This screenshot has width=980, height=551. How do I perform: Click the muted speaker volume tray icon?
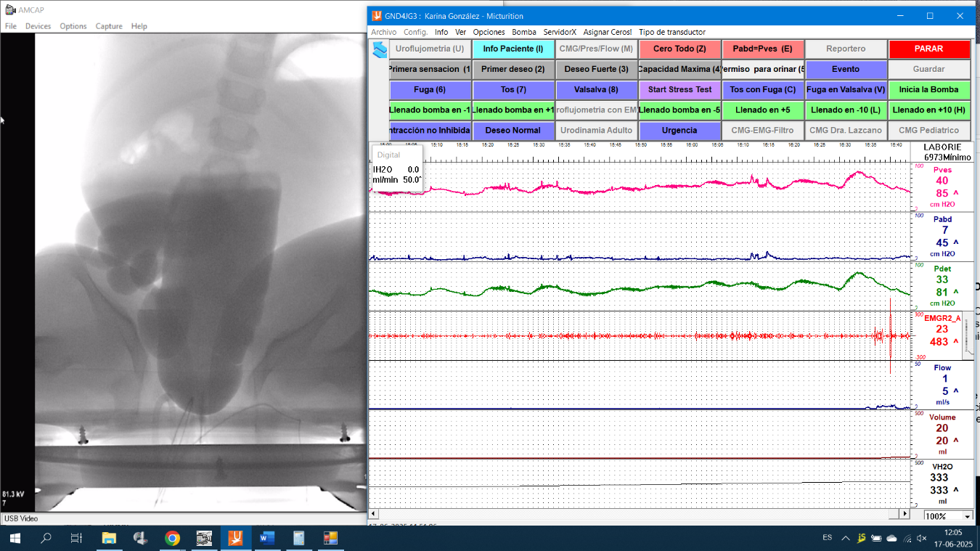coord(922,538)
